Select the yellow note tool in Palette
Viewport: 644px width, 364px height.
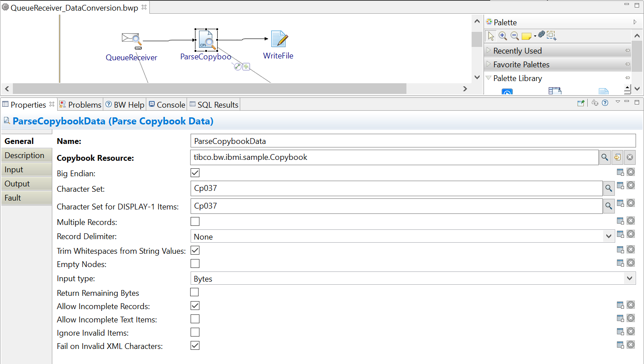point(526,36)
